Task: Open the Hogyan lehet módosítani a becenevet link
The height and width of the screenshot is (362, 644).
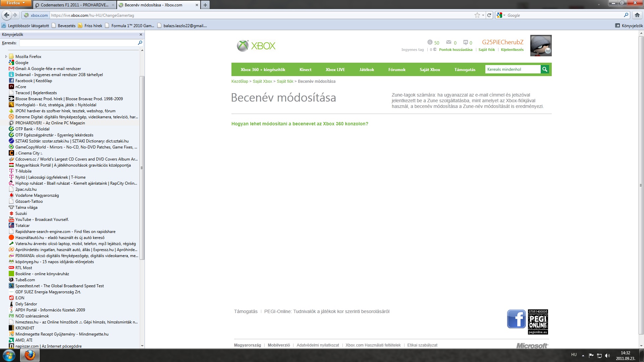Action: click(x=300, y=124)
